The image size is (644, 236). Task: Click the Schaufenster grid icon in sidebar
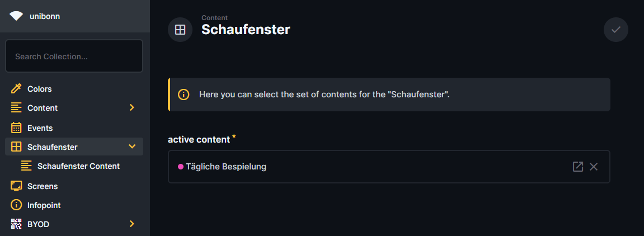(16, 147)
